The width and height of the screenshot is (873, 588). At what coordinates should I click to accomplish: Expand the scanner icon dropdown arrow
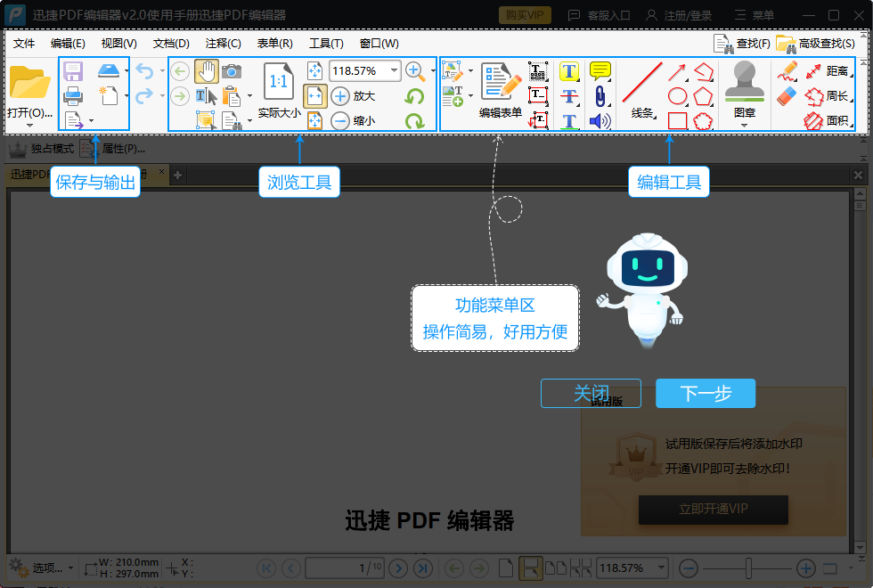click(126, 70)
